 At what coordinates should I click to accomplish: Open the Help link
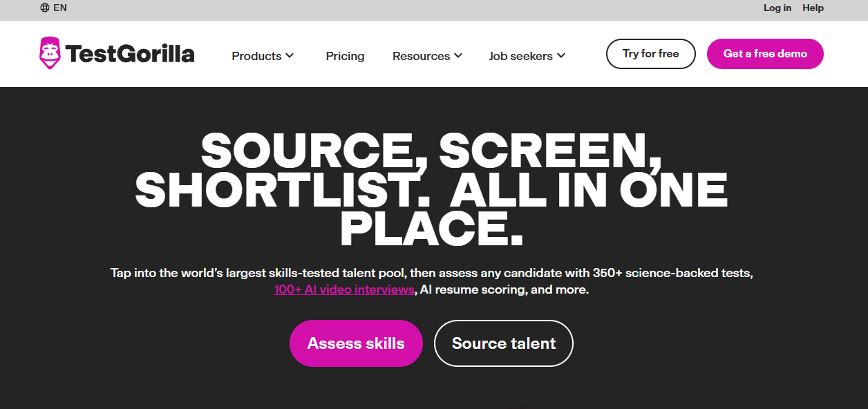pyautogui.click(x=813, y=8)
